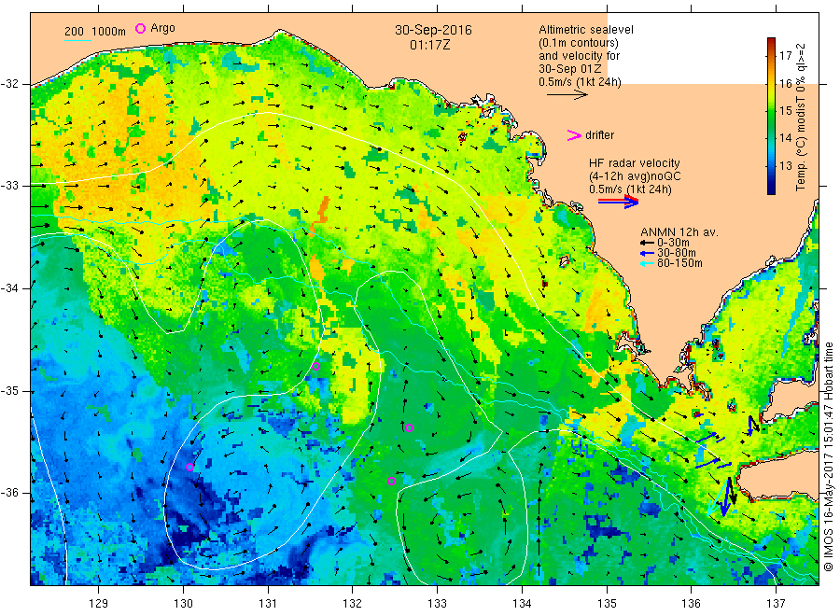Click the date text 30-Sep-2016
Screen dimensions: 840x616
pyautogui.click(x=433, y=30)
